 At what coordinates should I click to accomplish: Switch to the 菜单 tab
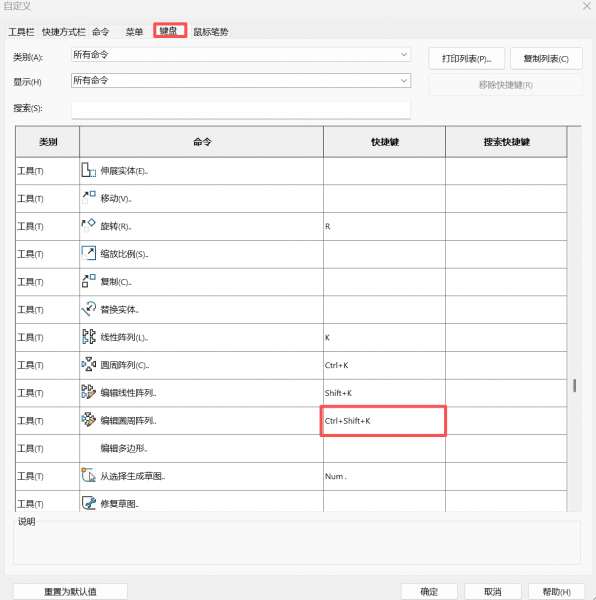(x=134, y=32)
